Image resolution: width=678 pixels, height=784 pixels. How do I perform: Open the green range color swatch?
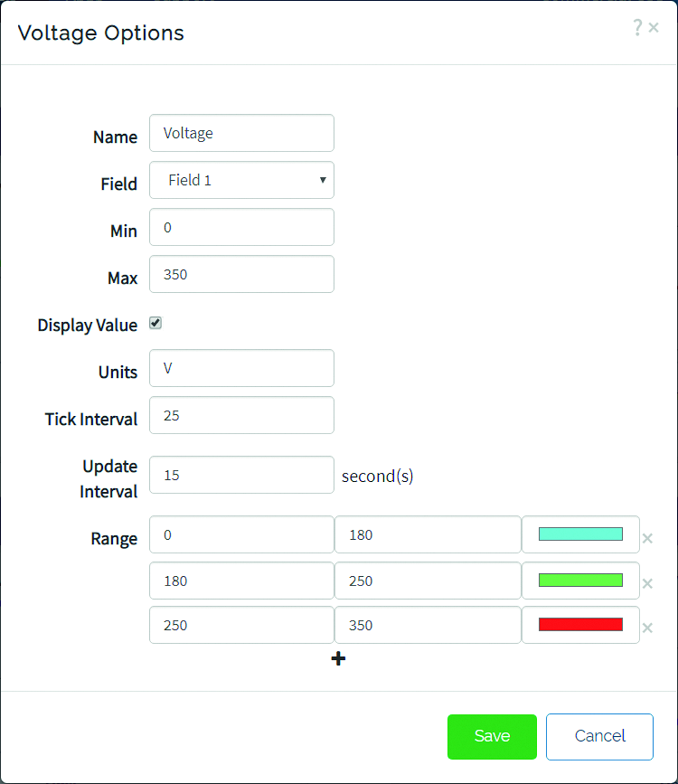point(580,580)
